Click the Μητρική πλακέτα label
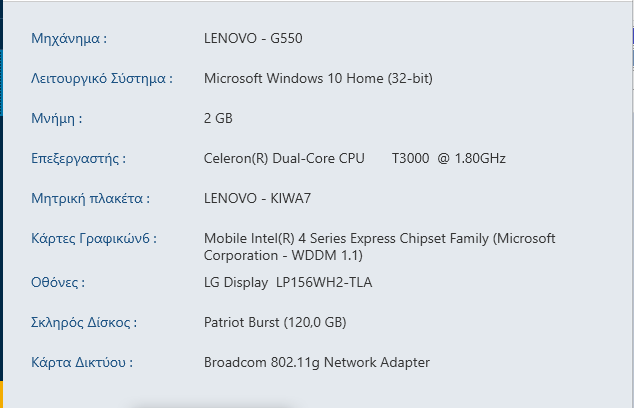Image resolution: width=634 pixels, height=408 pixels. 91,198
